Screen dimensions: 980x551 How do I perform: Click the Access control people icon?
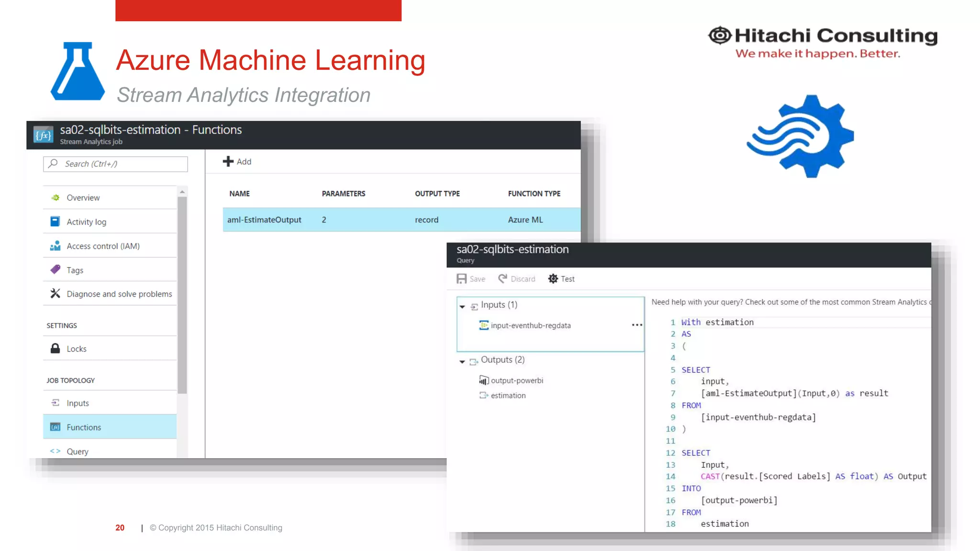[x=55, y=246]
